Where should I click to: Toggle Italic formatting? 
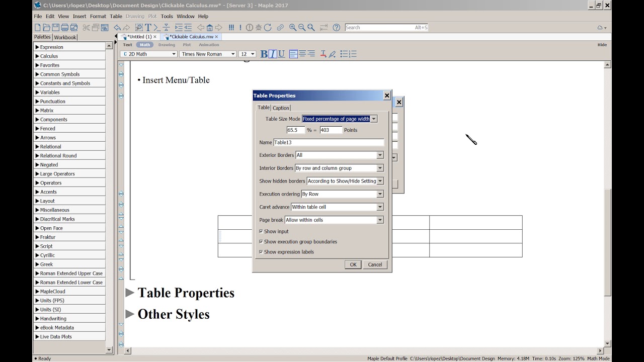coord(273,54)
